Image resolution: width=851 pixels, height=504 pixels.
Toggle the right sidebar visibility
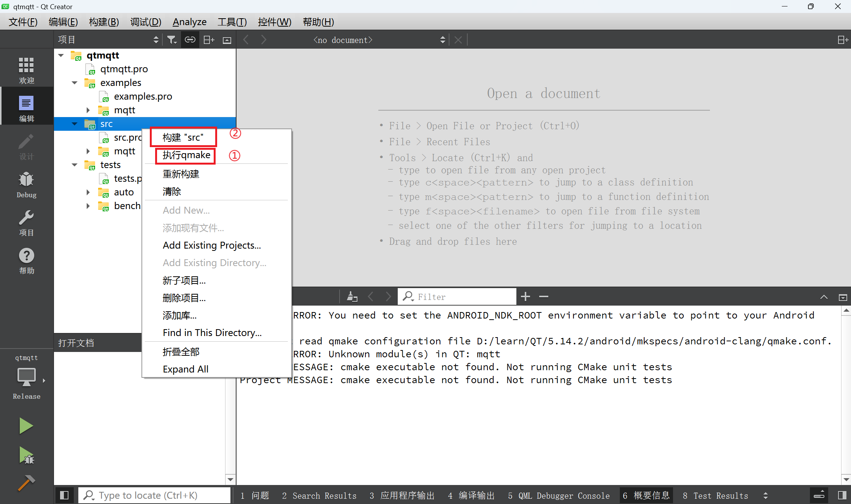pyautogui.click(x=842, y=495)
